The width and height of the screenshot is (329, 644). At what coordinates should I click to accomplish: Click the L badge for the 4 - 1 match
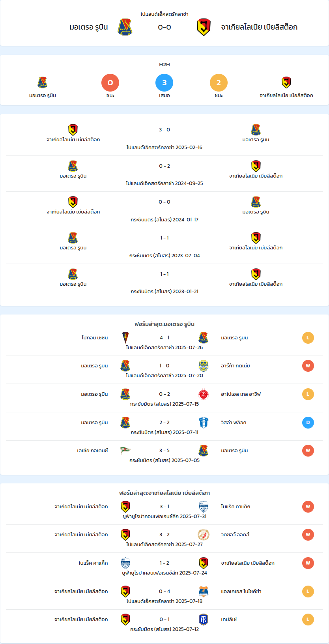(x=308, y=338)
